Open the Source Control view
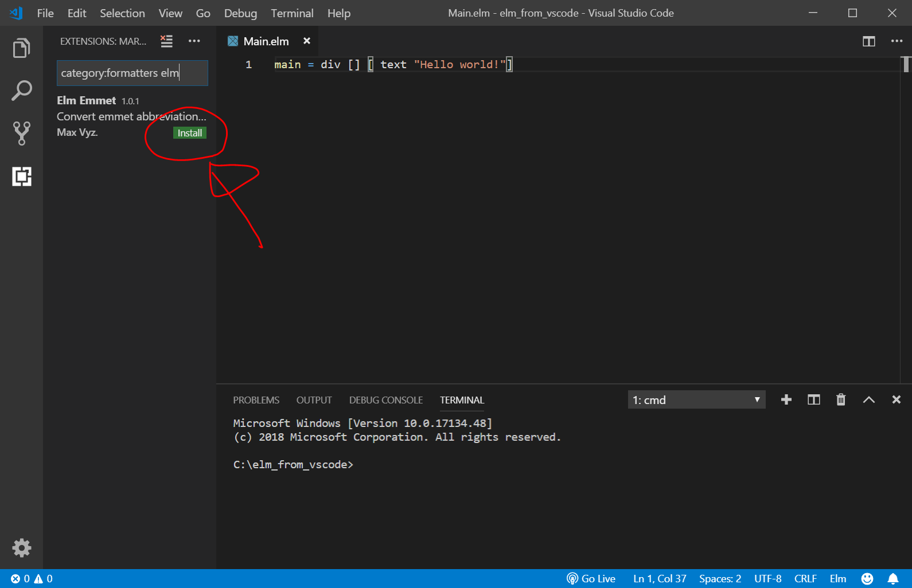This screenshot has height=588, width=912. click(x=21, y=133)
